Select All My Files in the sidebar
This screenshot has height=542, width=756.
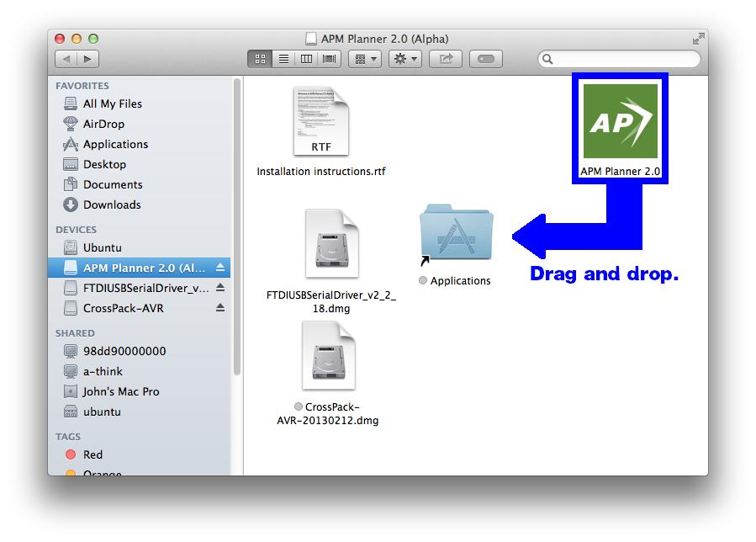tap(103, 104)
